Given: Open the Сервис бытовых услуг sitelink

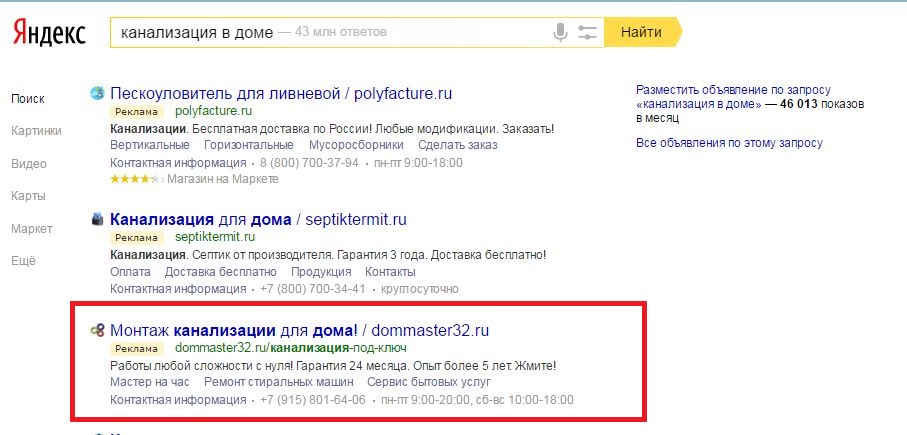Looking at the screenshot, I should (429, 382).
